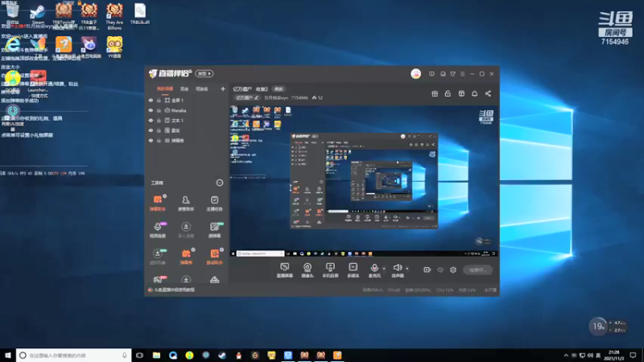Click the record video icon in bottom bar

click(x=427, y=269)
